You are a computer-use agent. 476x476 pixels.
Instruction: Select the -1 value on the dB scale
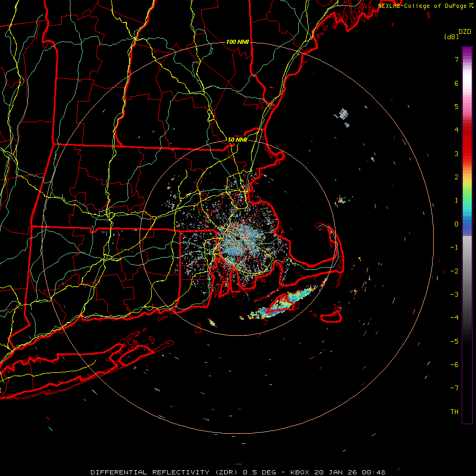tap(454, 248)
